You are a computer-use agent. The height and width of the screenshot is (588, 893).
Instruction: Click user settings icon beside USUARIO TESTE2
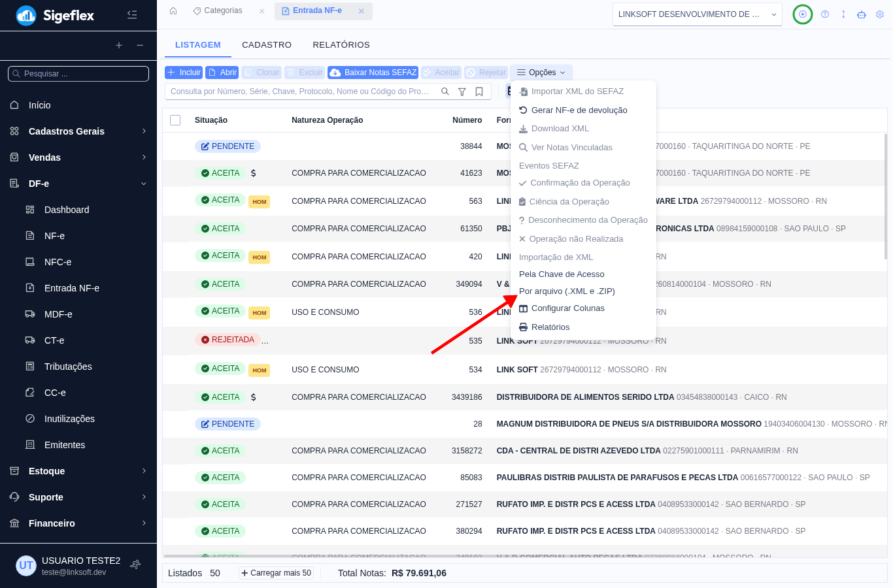(x=135, y=564)
